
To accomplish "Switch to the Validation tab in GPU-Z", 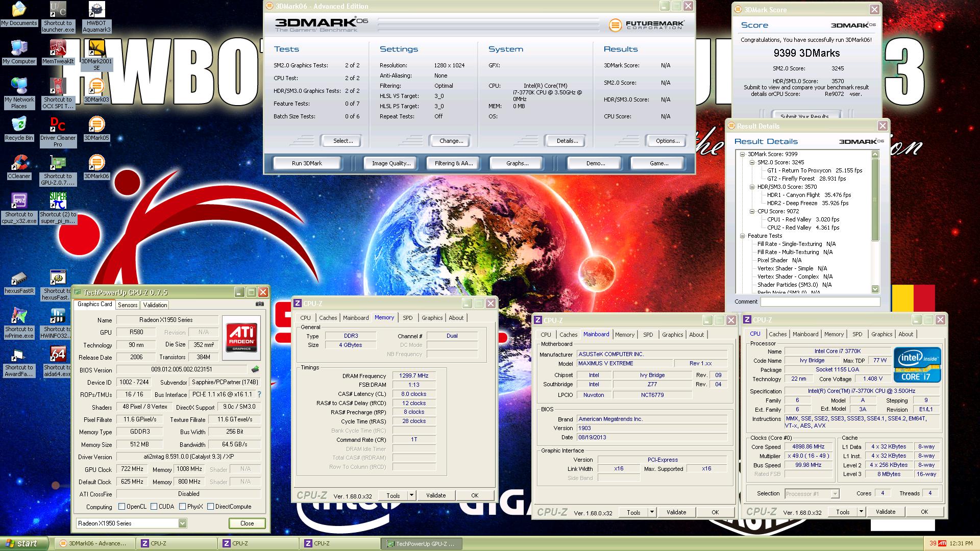I will 155,305.
